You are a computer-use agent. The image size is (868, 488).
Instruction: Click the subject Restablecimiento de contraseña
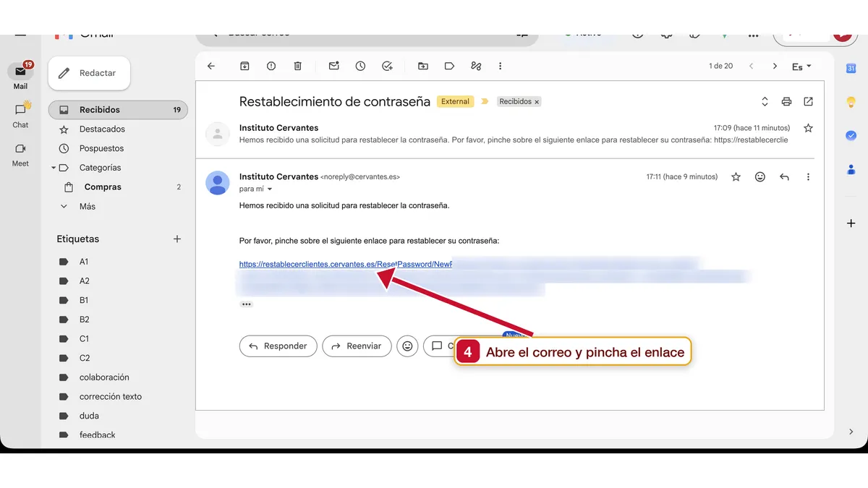point(335,102)
